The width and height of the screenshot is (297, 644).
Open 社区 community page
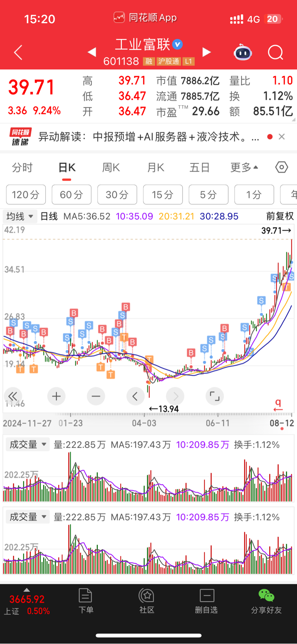pos(147,601)
